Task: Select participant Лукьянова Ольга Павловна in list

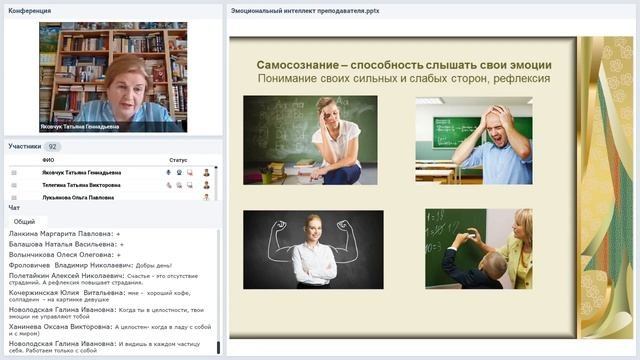Action: coord(78,198)
